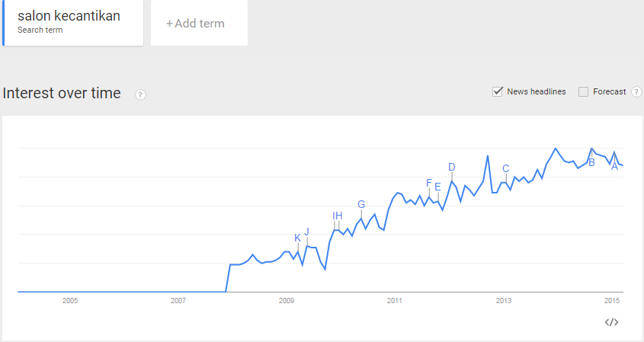Open news headline marker E
The width and height of the screenshot is (644, 342).
(x=437, y=187)
